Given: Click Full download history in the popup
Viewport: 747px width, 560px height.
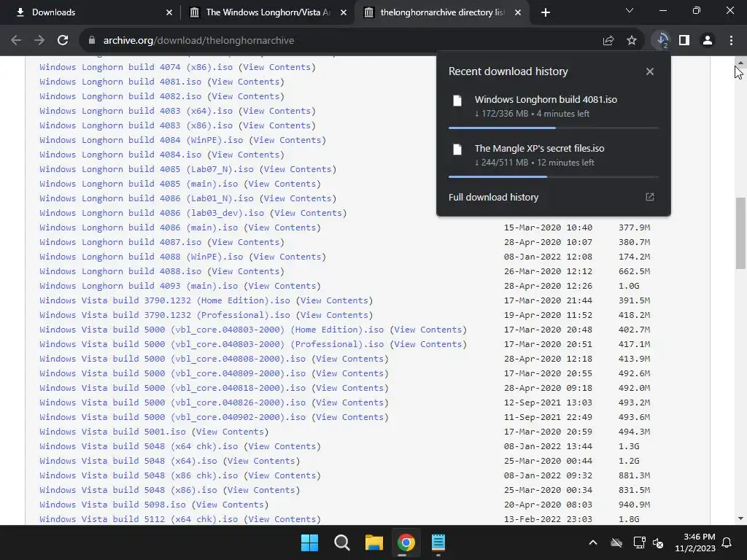Looking at the screenshot, I should 494,197.
